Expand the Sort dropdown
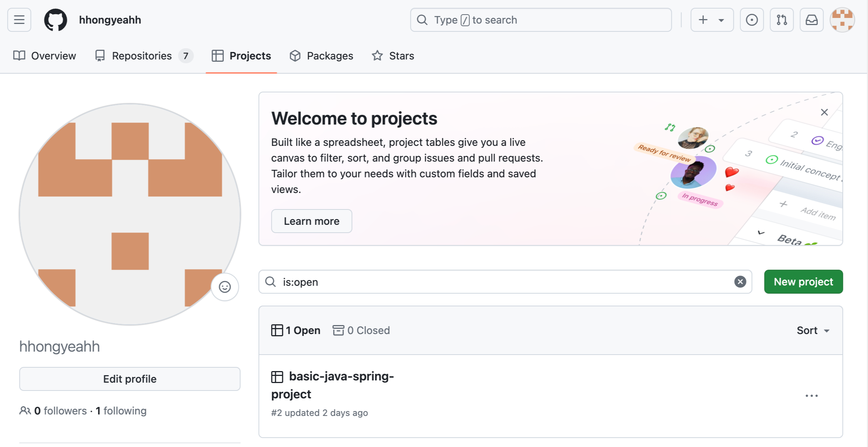This screenshot has width=868, height=447. [813, 330]
